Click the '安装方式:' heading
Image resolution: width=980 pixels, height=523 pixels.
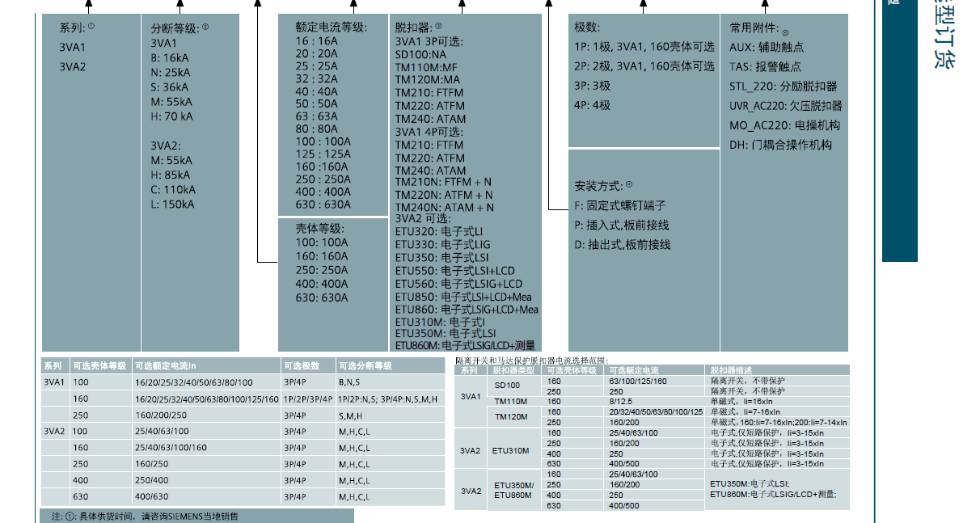(599, 186)
